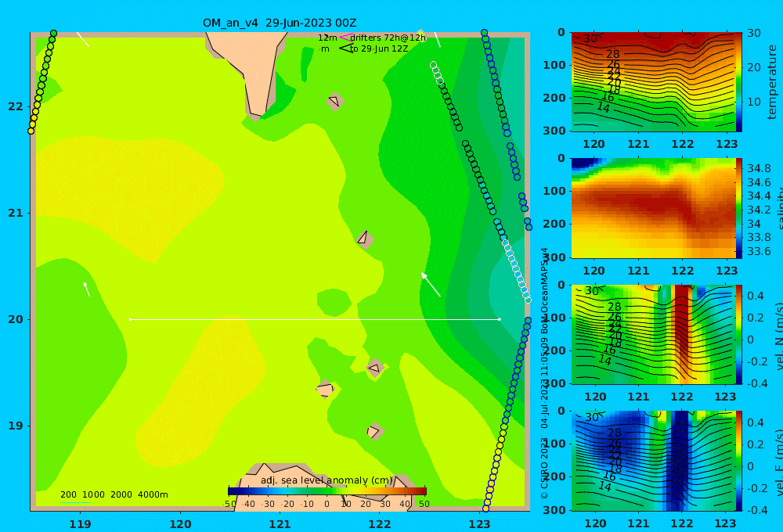This screenshot has height=532, width=783.
Task: Select the island marker near 20.8N 121.9E
Action: [x=365, y=238]
